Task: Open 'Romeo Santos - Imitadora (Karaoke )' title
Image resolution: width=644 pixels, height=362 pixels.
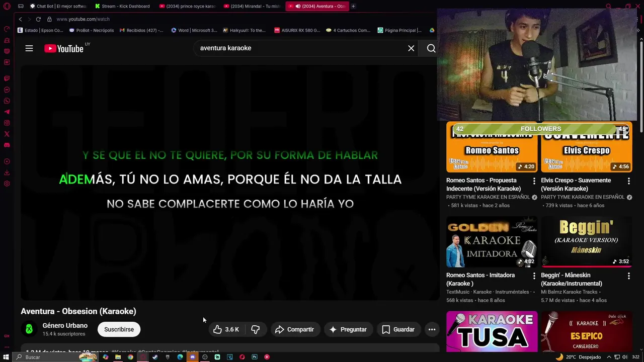Action: [x=480, y=279]
